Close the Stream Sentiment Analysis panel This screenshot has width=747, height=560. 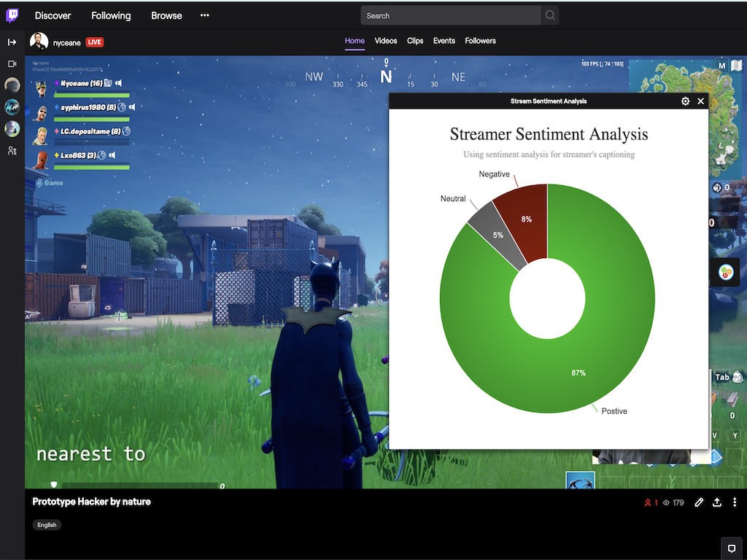(701, 101)
